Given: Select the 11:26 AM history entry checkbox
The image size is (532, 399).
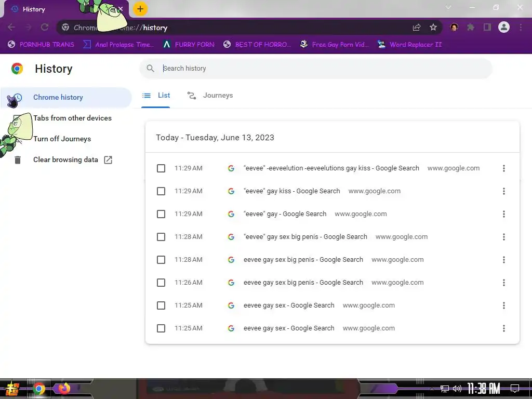Looking at the screenshot, I should click(x=161, y=283).
